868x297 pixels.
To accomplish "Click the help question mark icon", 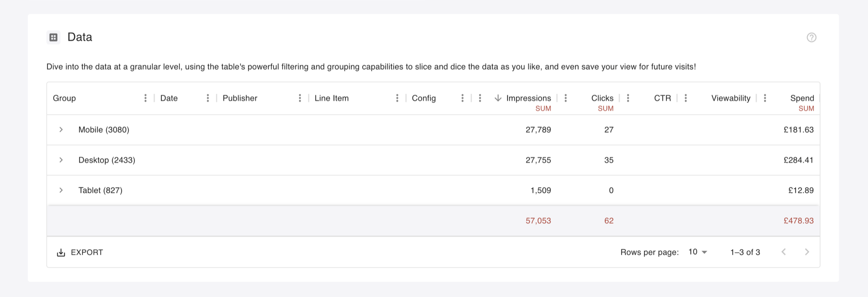I will pos(811,38).
